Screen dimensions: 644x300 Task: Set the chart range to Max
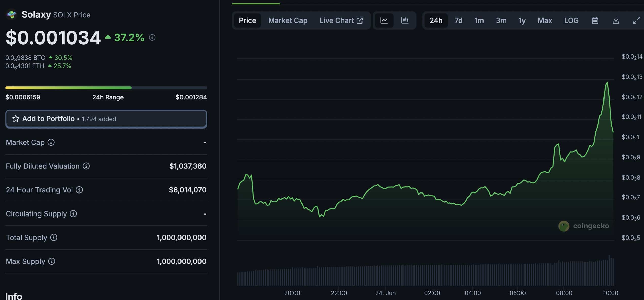[x=545, y=20]
